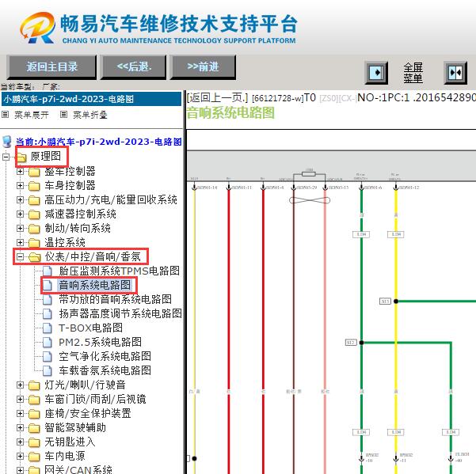The image size is (476, 474).
Task: Expand the 减速器控制系统 node
Action: 20,214
